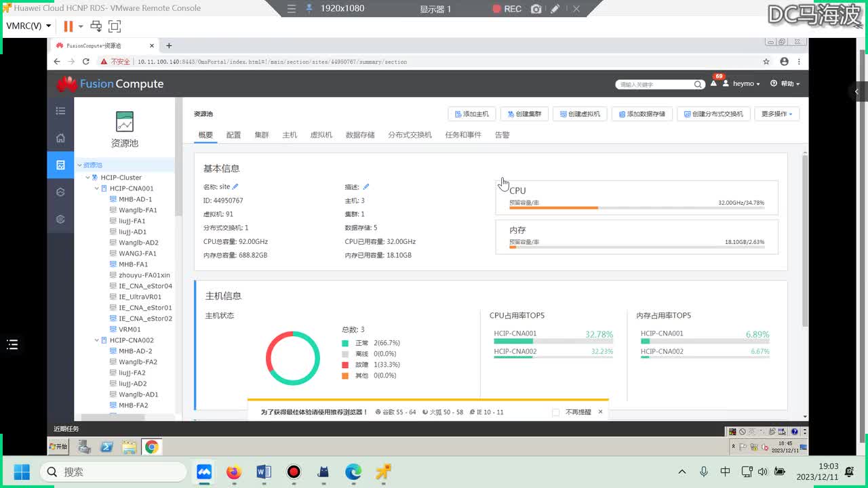Viewport: 868px width, 488px height.
Task: Open the 更多操作 dropdown
Action: pos(776,114)
